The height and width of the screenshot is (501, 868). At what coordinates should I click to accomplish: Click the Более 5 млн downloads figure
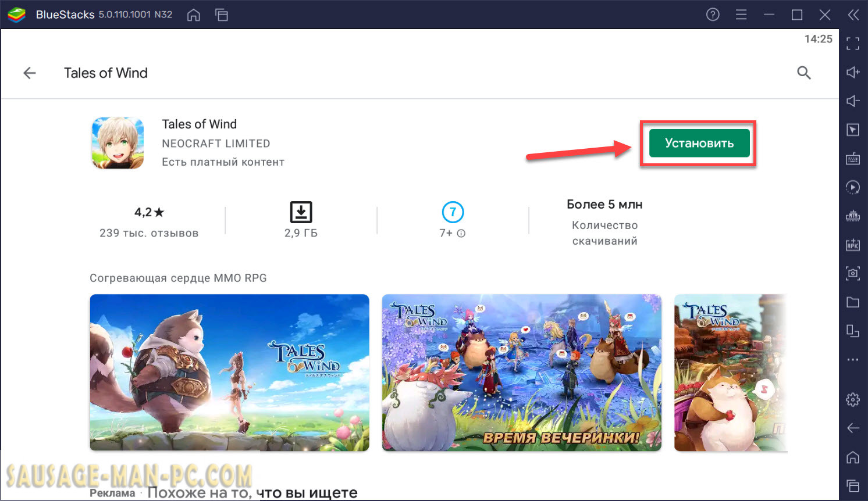point(604,205)
